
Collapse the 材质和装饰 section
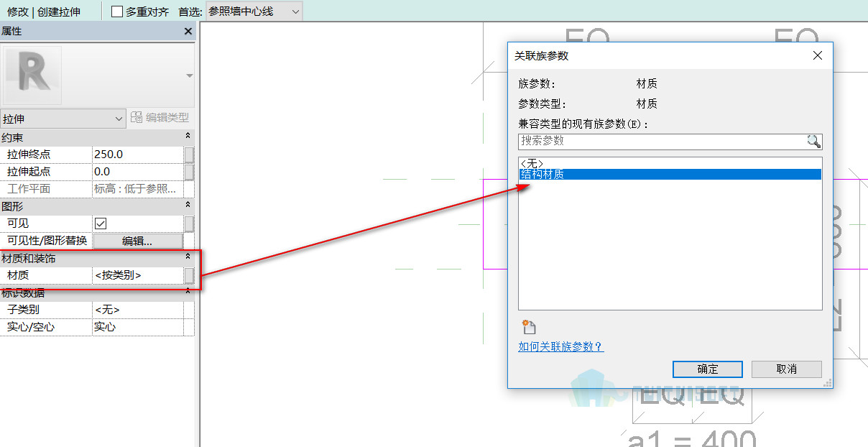click(x=188, y=257)
